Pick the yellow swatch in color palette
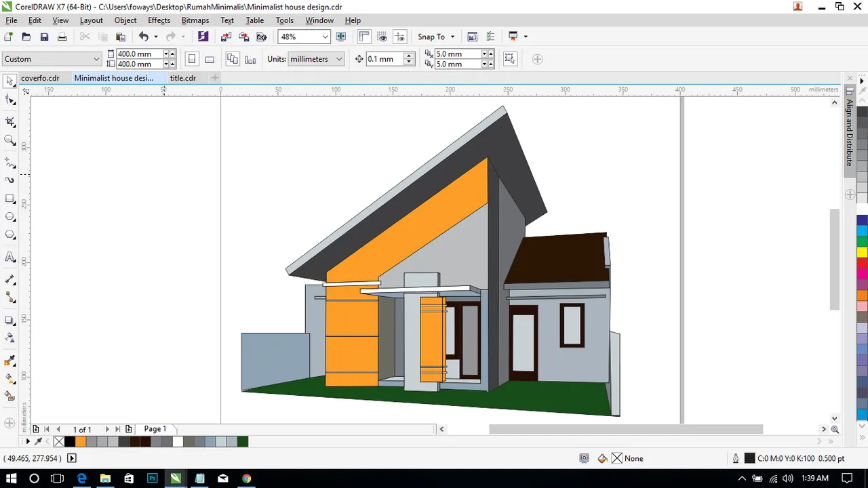Image resolution: width=868 pixels, height=488 pixels. point(862,252)
